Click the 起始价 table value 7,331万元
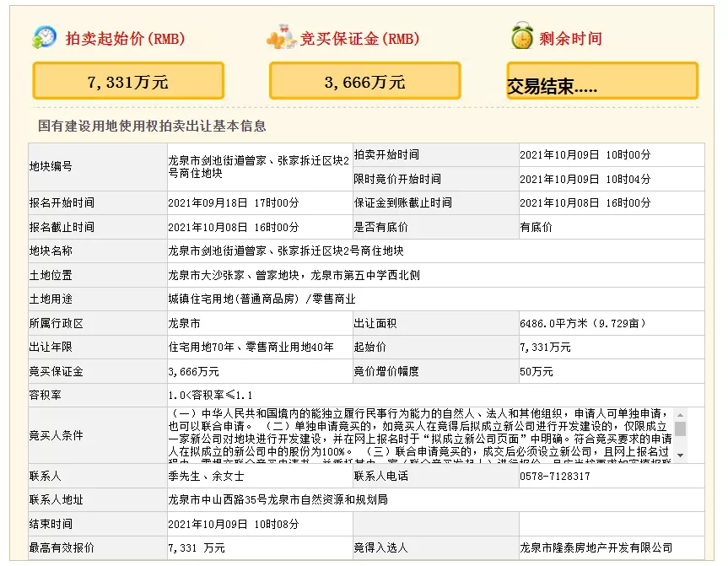728x566 pixels. tap(545, 347)
